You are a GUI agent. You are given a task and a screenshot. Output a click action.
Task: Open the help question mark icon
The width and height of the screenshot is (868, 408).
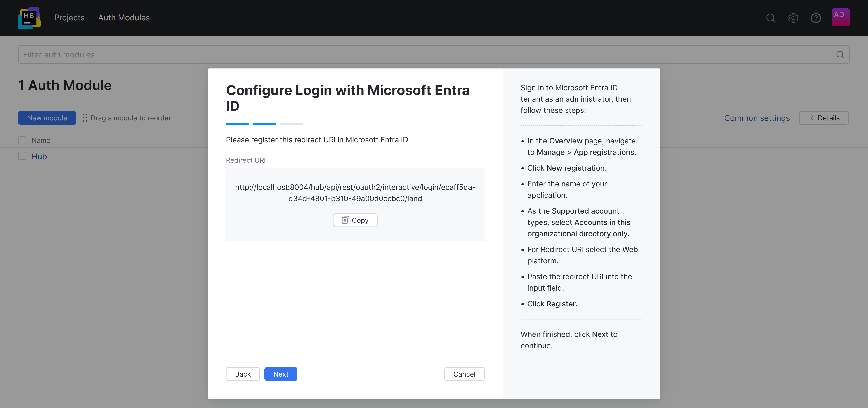[816, 18]
